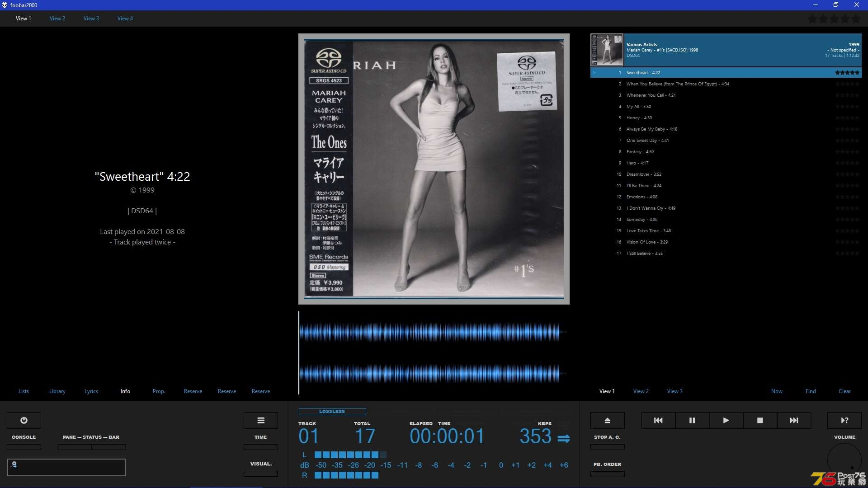The width and height of the screenshot is (868, 488).
Task: Select track 'I'll Be There - 4:24'
Action: pos(726,186)
